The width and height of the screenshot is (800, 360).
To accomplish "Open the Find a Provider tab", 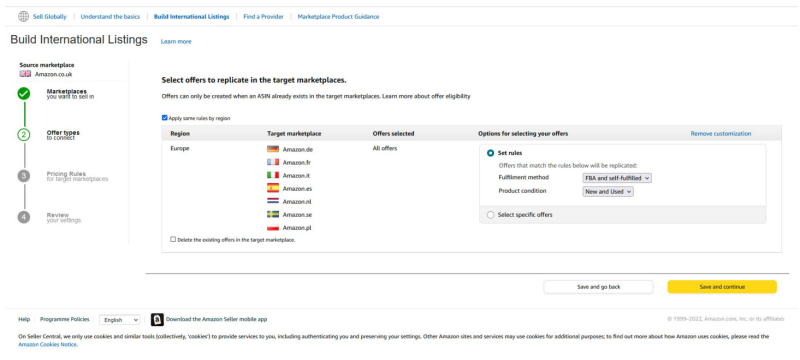I will (263, 17).
